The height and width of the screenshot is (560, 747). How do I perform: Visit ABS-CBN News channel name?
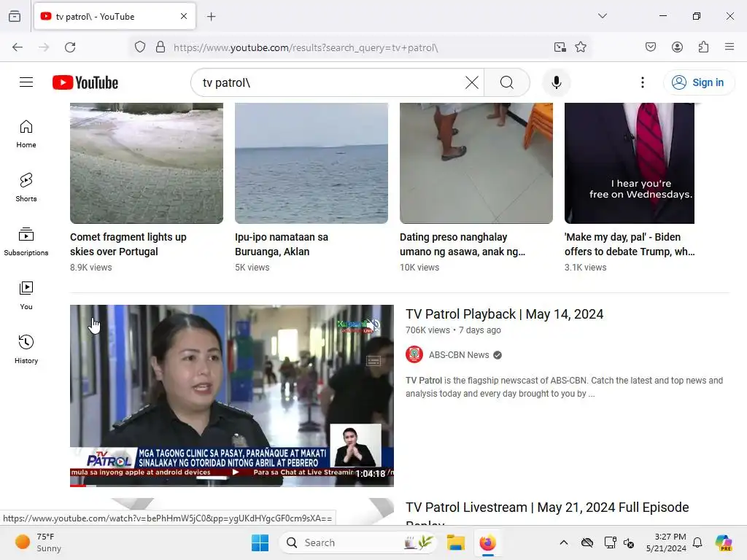click(x=459, y=355)
